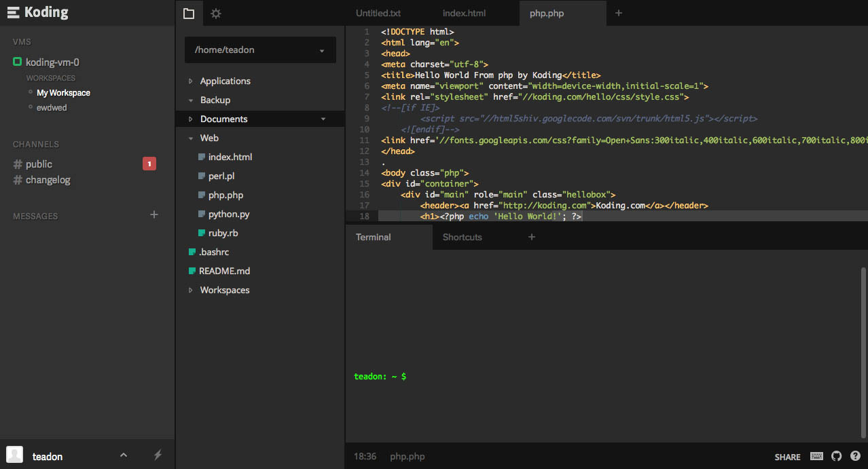868x469 pixels.
Task: Open the file tree folder icon tab
Action: (x=189, y=13)
